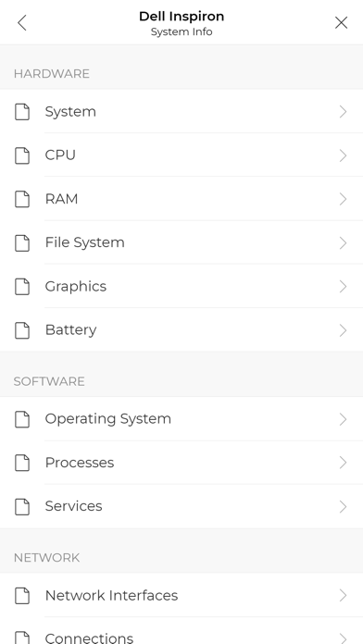Tap the document icon beside Graphics

click(x=22, y=286)
